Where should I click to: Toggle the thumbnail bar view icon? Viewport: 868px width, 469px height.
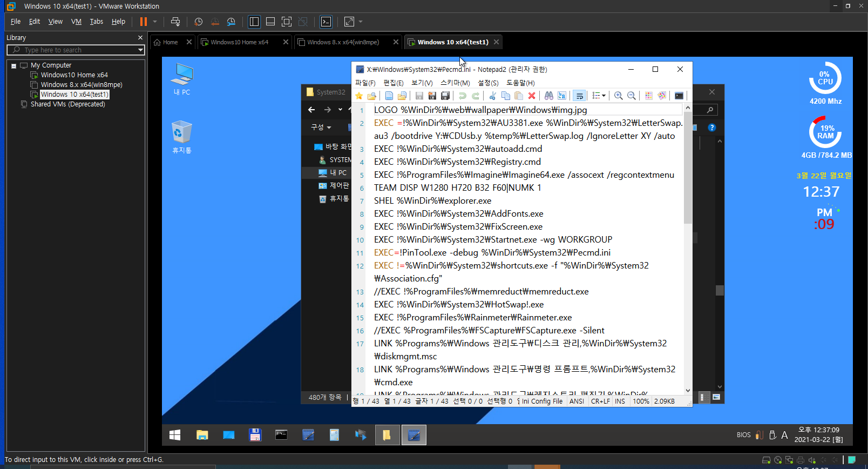click(x=270, y=22)
